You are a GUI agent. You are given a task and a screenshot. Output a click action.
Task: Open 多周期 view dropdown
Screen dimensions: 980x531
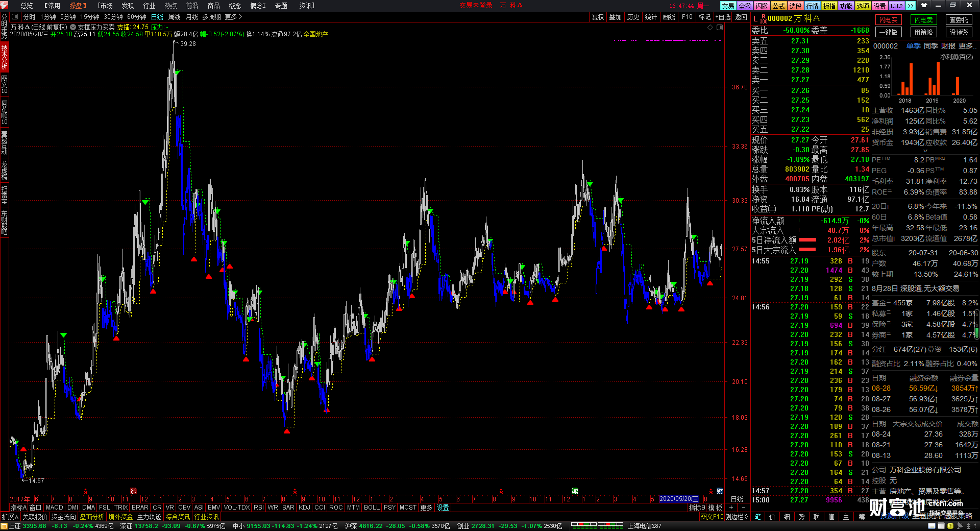click(211, 17)
